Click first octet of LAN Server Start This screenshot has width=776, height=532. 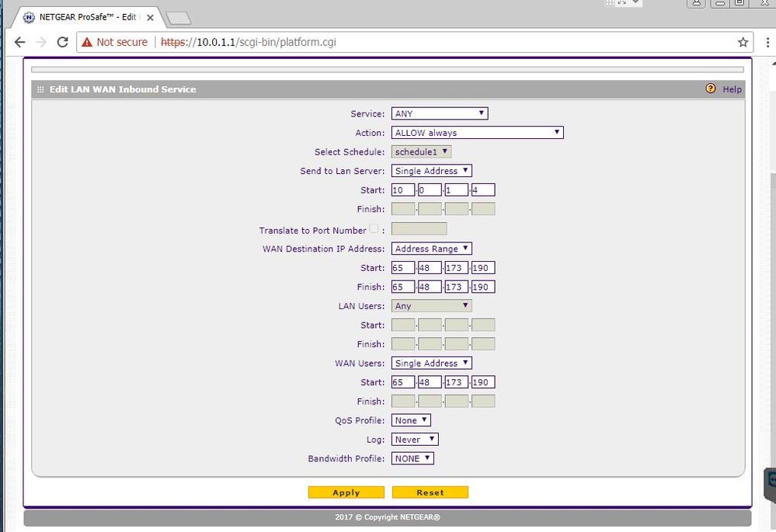pyautogui.click(x=402, y=190)
